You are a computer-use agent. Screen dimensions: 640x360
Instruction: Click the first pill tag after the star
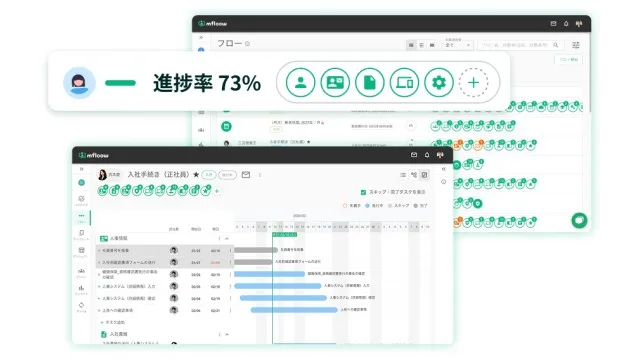(209, 175)
